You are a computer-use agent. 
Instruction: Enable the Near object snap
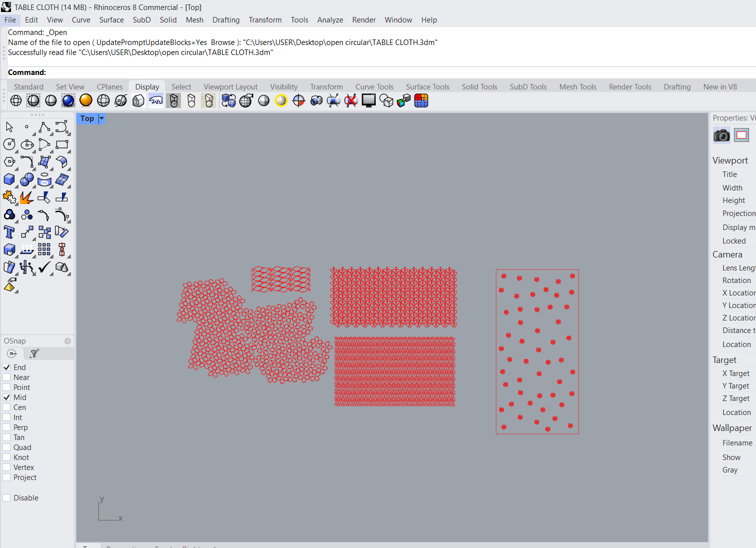pos(7,377)
